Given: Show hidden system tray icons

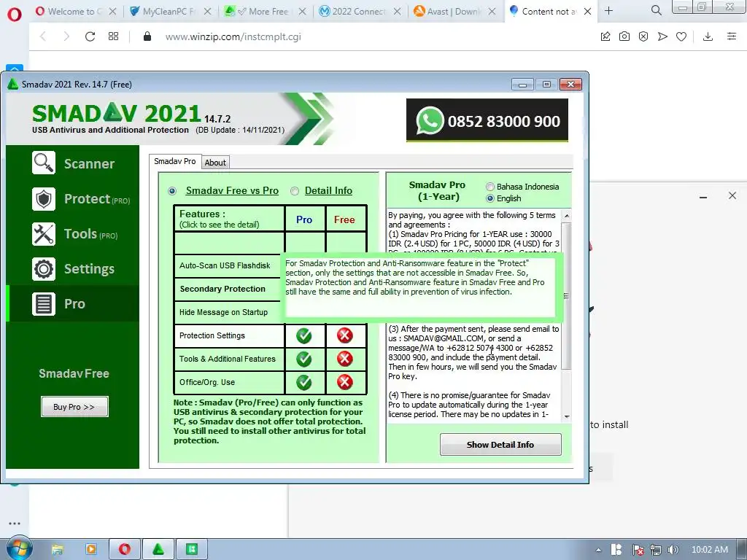Looking at the screenshot, I should pos(598,550).
